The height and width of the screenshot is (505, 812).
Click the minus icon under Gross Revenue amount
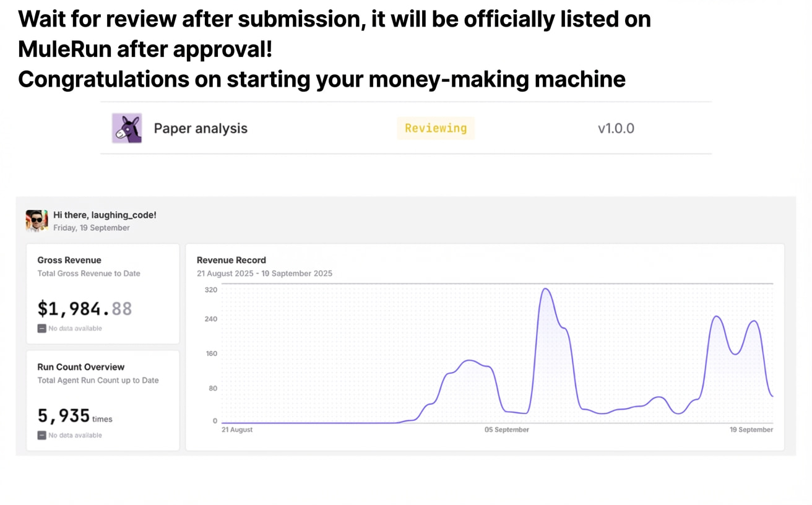(x=41, y=329)
